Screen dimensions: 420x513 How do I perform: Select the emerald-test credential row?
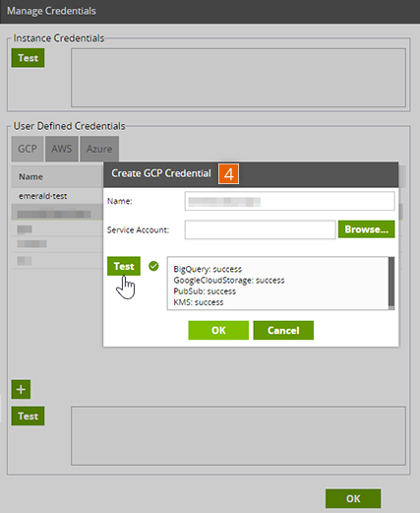[x=57, y=196]
